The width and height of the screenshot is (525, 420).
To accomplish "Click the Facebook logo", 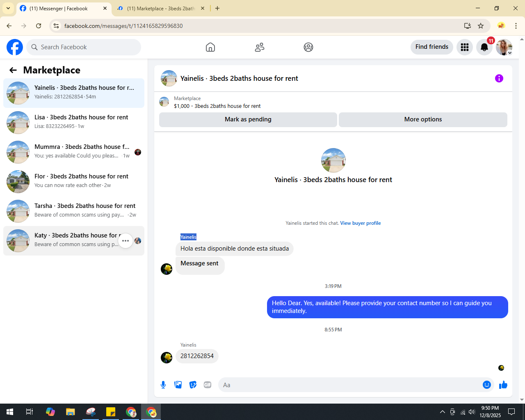I will 15,47.
